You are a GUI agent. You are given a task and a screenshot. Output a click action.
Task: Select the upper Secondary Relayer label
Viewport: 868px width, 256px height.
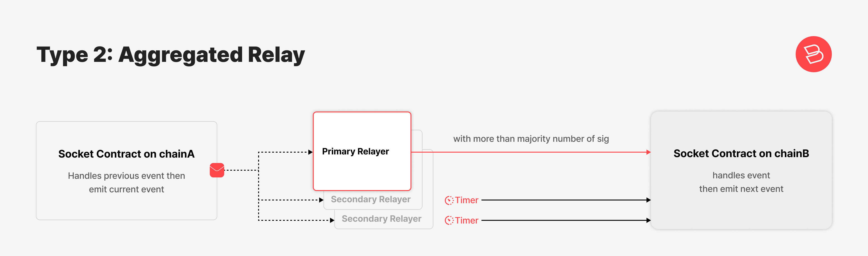point(370,200)
